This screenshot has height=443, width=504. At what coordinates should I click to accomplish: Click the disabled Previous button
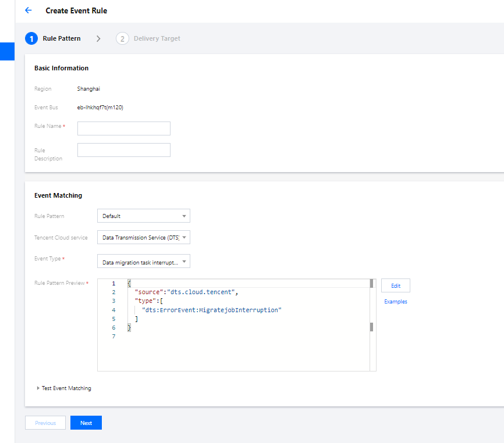pyautogui.click(x=45, y=423)
